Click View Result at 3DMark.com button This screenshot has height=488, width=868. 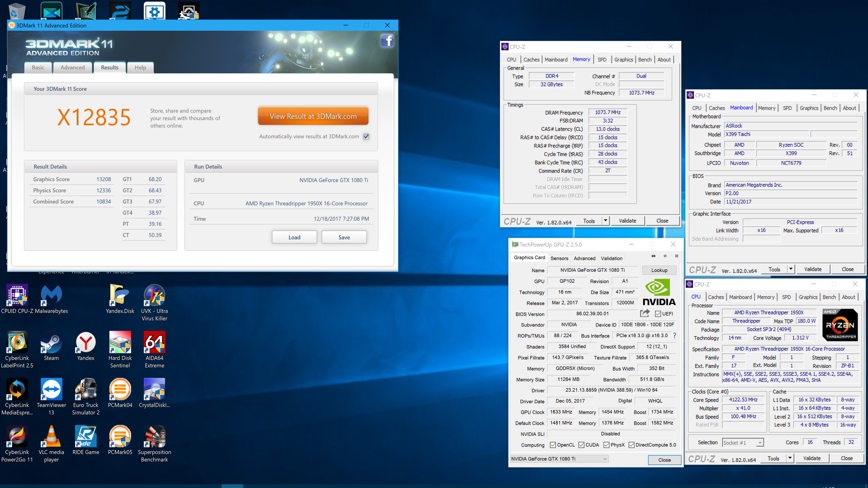click(x=313, y=116)
